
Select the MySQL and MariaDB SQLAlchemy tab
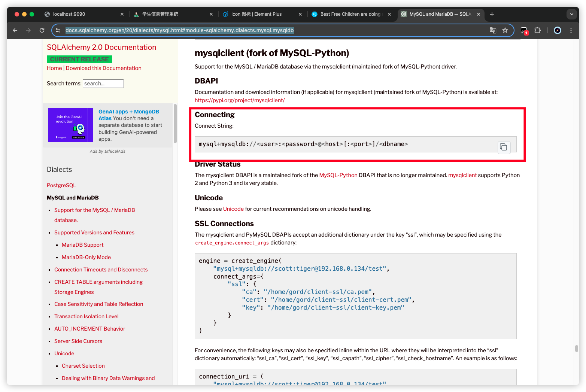point(440,14)
